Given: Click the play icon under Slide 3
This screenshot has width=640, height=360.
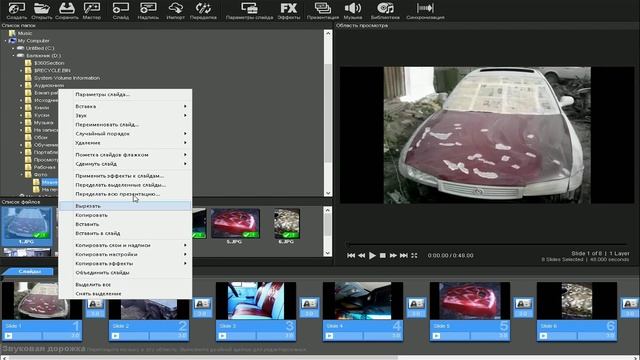Looking at the screenshot, I should [x=222, y=336].
